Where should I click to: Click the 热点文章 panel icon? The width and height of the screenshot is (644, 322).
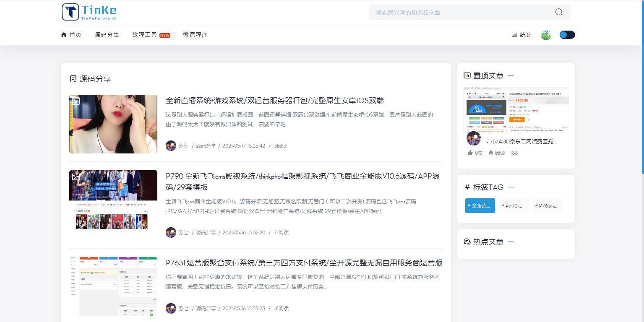coord(467,241)
